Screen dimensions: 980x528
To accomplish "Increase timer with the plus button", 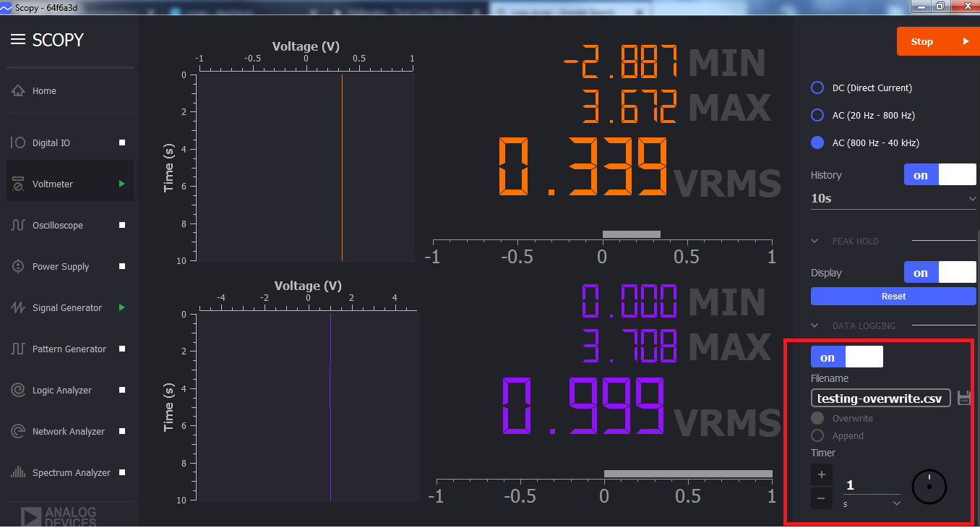I will pyautogui.click(x=822, y=475).
